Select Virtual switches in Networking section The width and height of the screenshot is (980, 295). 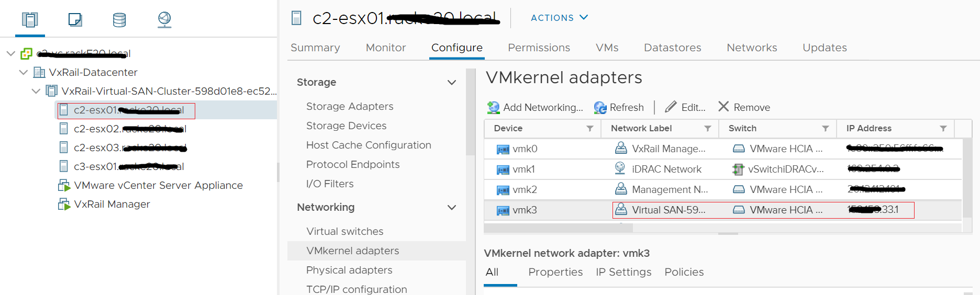[344, 231]
